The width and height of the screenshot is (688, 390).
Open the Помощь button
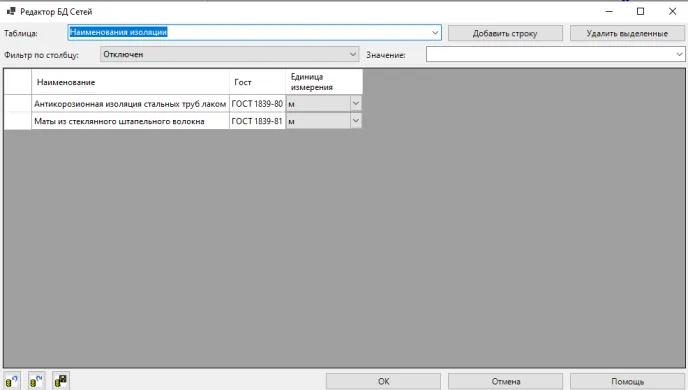[x=627, y=381]
